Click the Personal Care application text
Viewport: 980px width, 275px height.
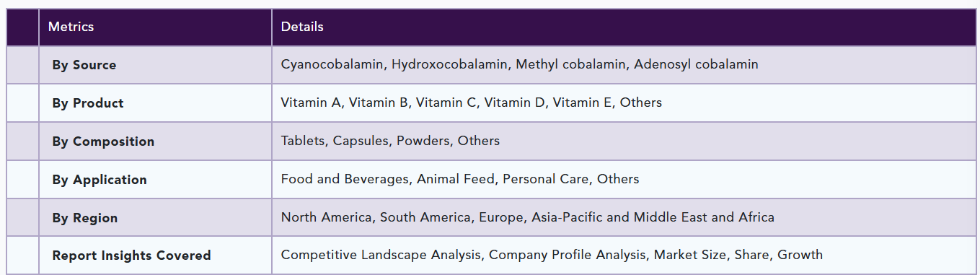[545, 179]
